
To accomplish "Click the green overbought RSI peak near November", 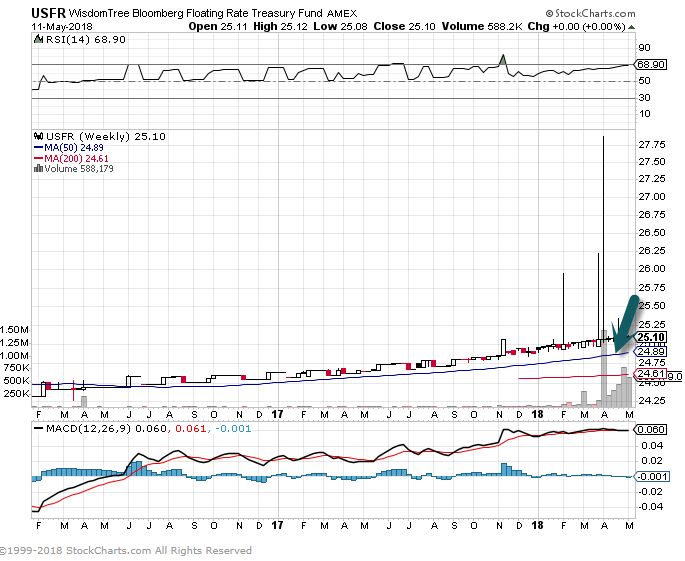I will pos(503,60).
